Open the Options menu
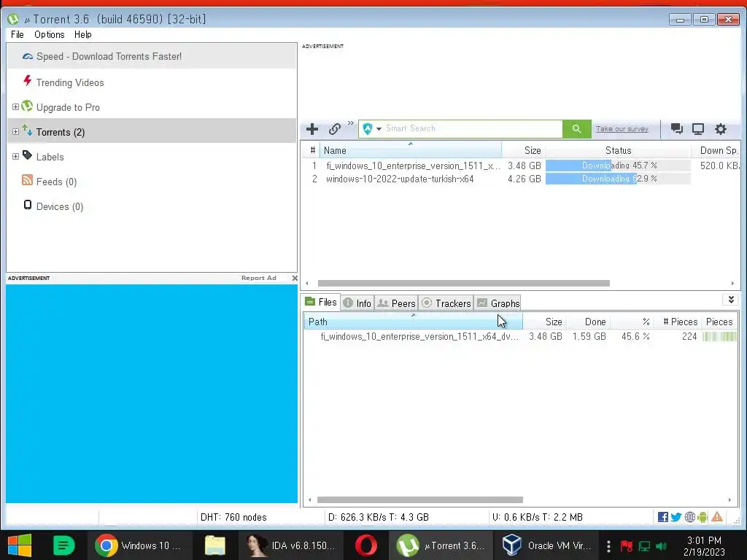The image size is (747, 560). pyautogui.click(x=49, y=34)
